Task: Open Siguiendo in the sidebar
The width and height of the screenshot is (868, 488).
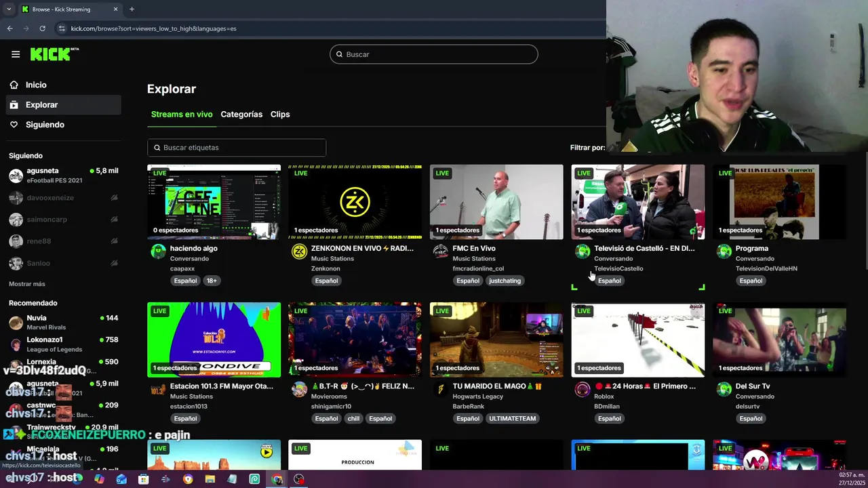Action: [x=45, y=125]
